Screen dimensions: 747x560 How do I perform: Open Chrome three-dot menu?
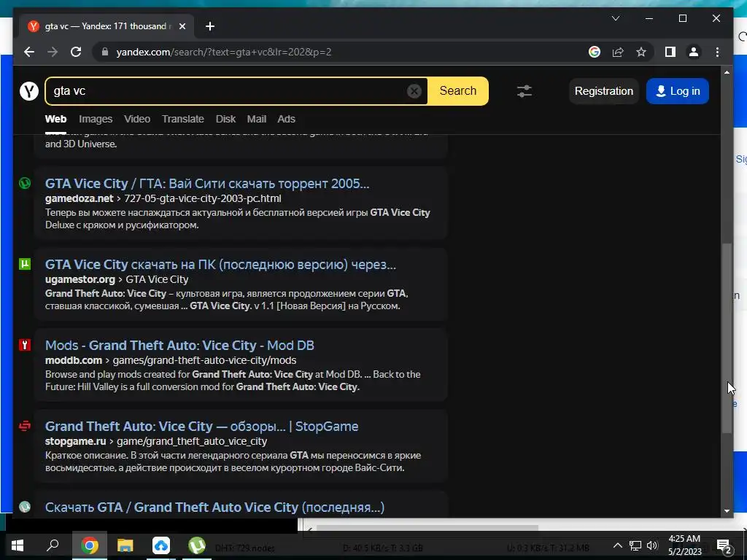718,52
